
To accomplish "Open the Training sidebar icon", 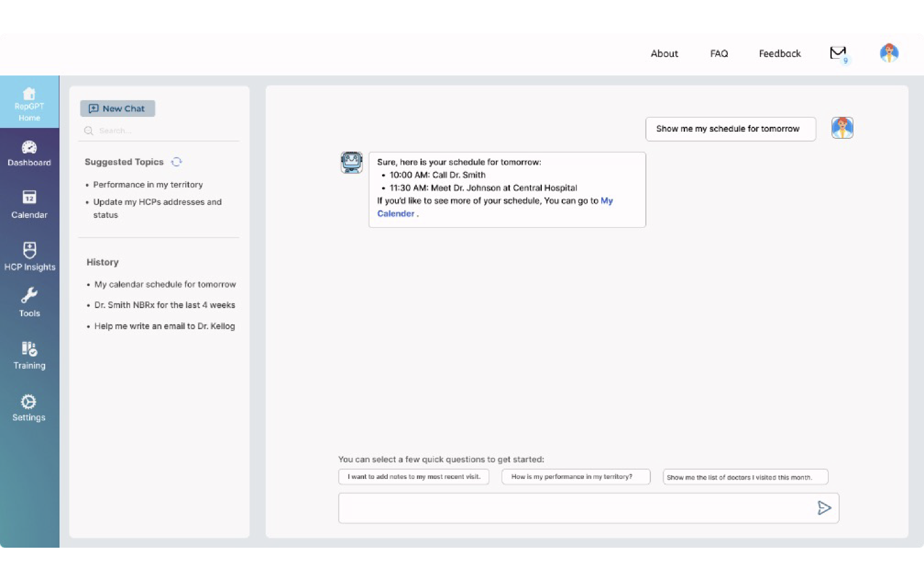I will click(x=29, y=349).
